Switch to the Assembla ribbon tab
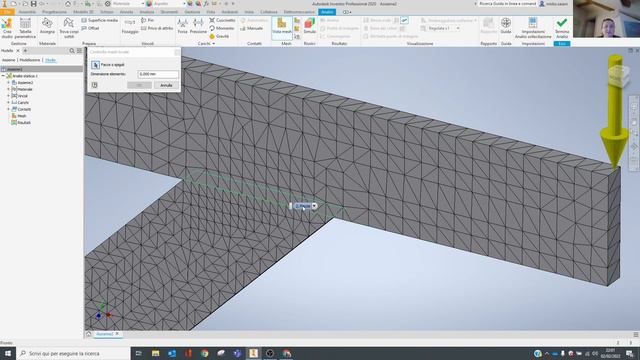 coord(27,12)
